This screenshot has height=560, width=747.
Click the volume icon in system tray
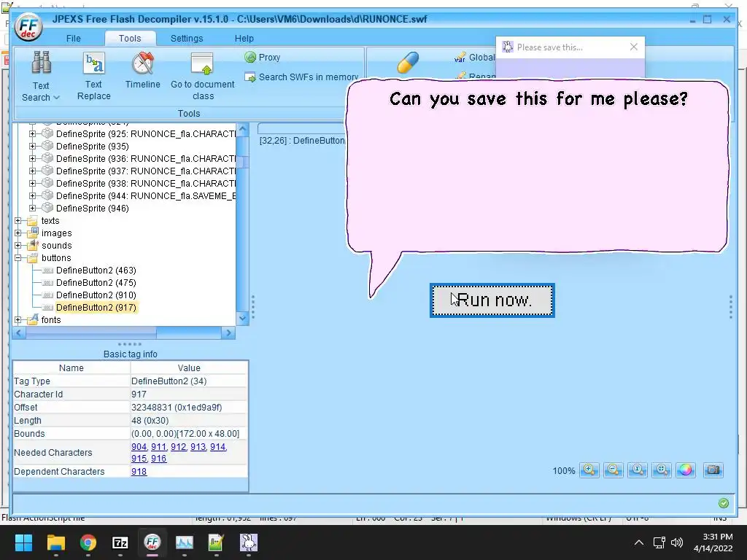(677, 542)
